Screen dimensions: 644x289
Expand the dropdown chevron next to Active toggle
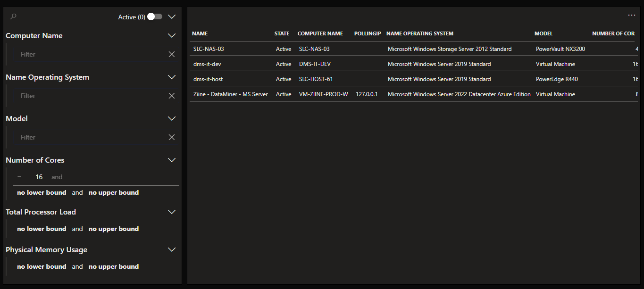coord(172,17)
